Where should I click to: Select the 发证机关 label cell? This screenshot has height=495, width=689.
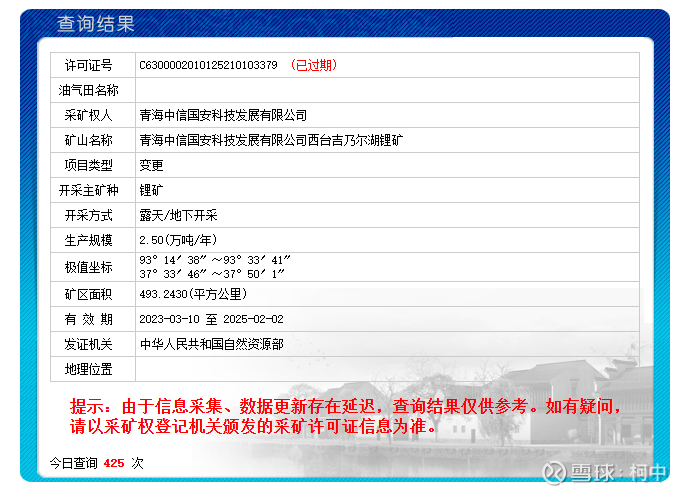tap(93, 344)
